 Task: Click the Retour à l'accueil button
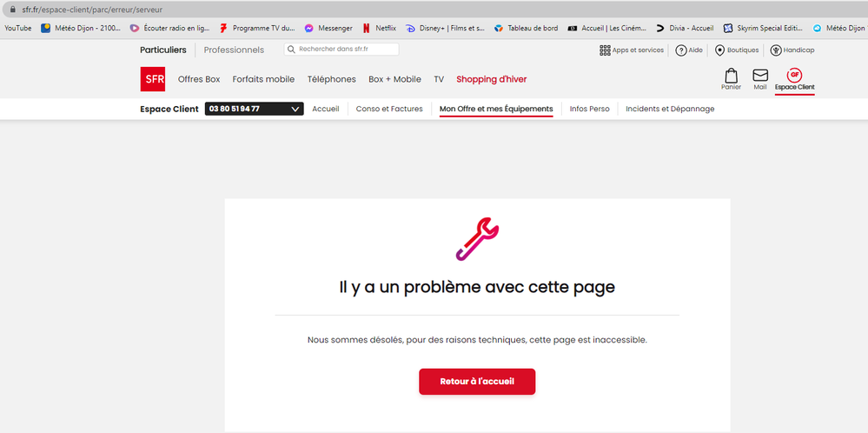click(477, 382)
